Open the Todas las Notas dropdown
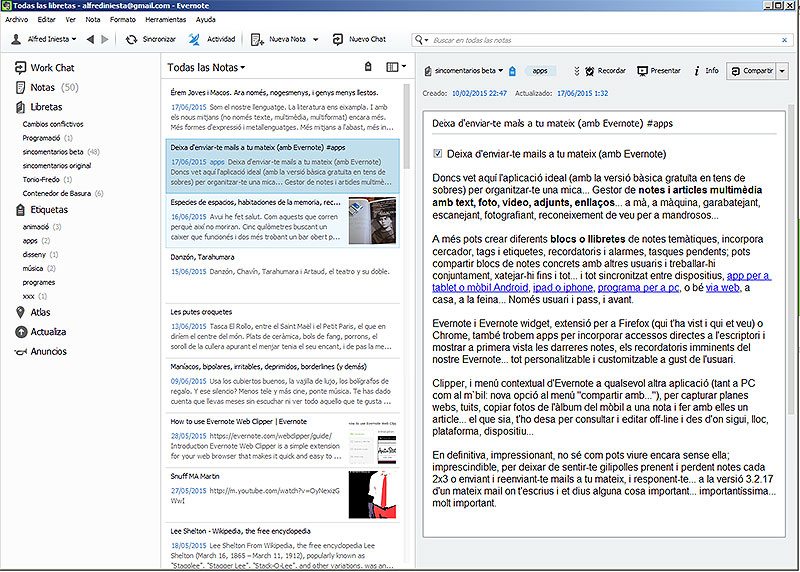The height and width of the screenshot is (572, 800). [x=206, y=67]
